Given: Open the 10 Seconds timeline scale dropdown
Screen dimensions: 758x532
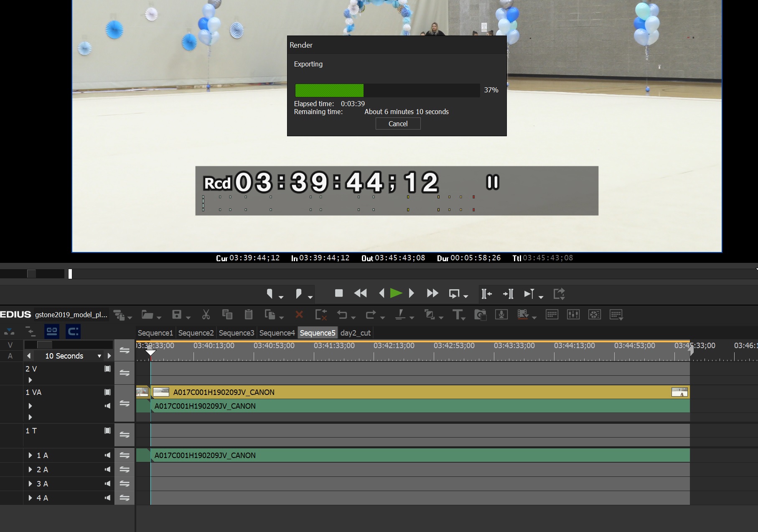Looking at the screenshot, I should [99, 356].
